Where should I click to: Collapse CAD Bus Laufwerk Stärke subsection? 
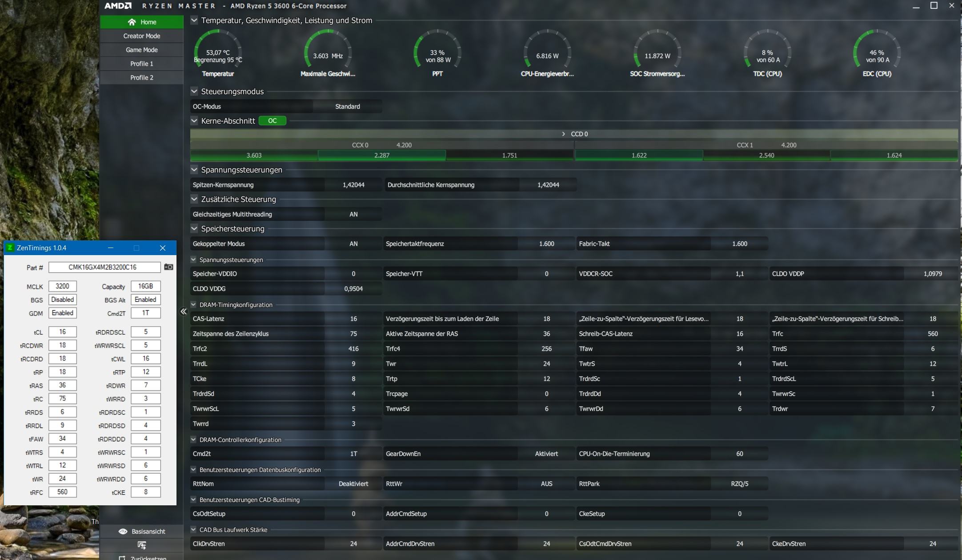[x=193, y=529]
